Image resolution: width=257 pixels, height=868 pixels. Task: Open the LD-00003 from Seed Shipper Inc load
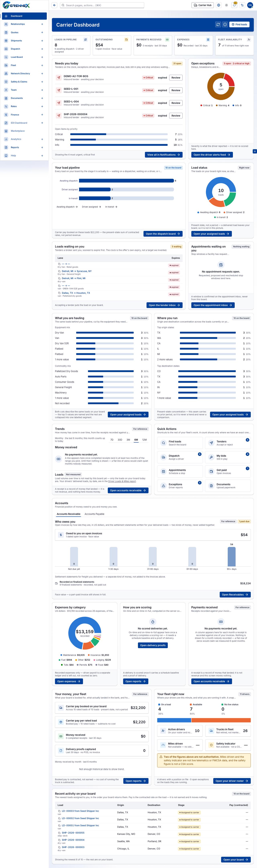(80, 811)
